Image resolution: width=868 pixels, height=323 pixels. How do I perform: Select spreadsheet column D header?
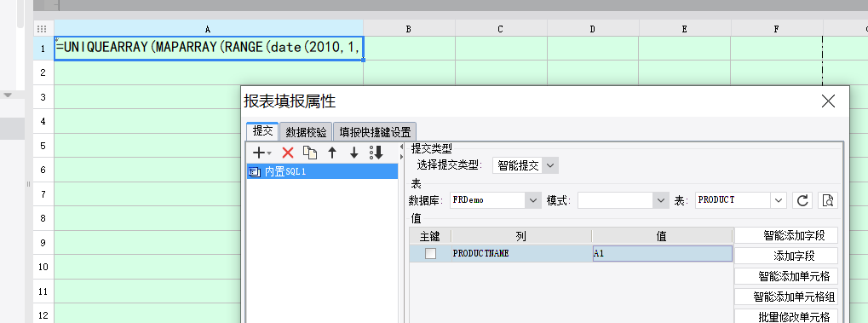(593, 29)
